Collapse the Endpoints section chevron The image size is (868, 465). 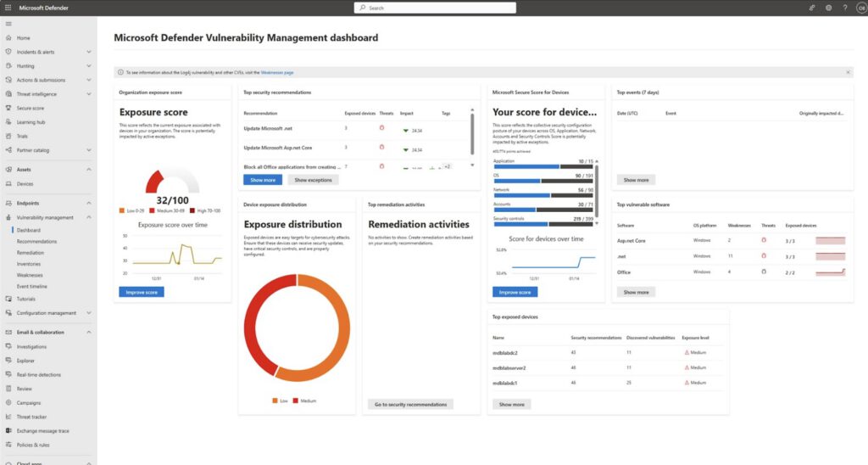(x=88, y=203)
